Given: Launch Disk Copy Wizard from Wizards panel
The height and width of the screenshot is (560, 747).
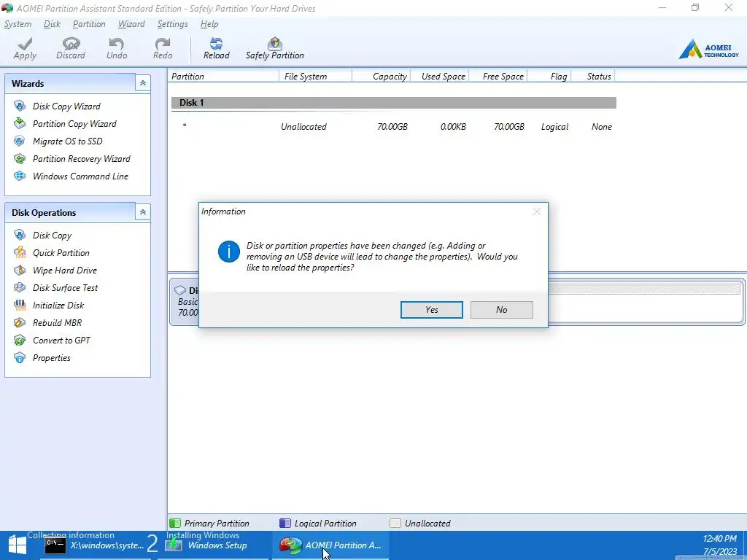Looking at the screenshot, I should click(66, 106).
